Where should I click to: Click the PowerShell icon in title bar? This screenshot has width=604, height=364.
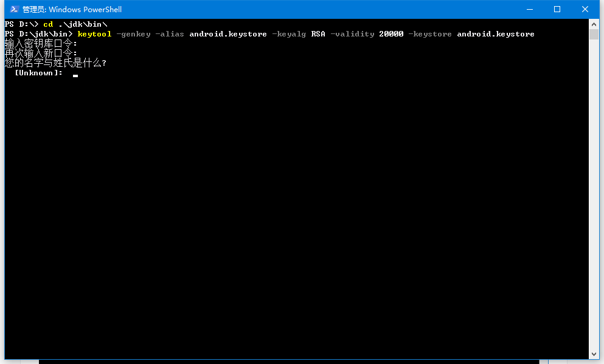point(14,9)
